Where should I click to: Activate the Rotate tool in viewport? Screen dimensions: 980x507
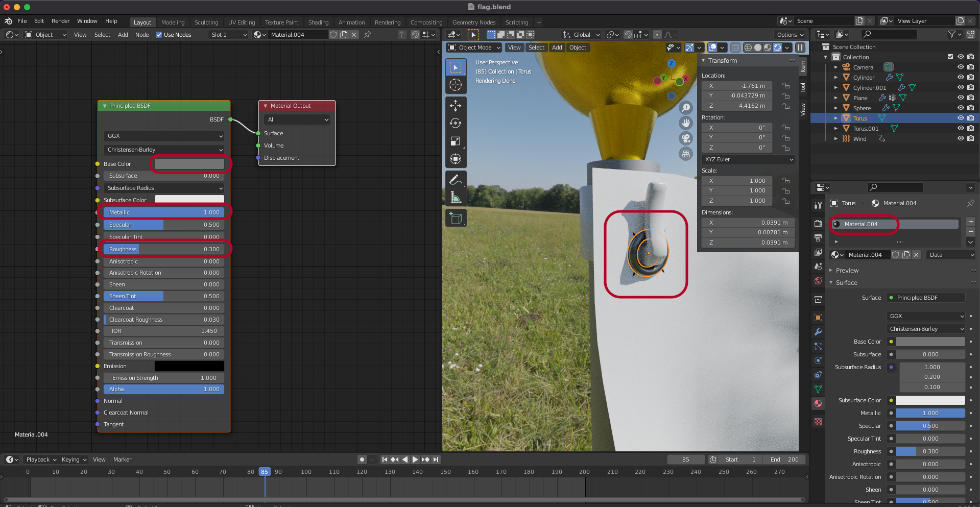[x=456, y=123]
